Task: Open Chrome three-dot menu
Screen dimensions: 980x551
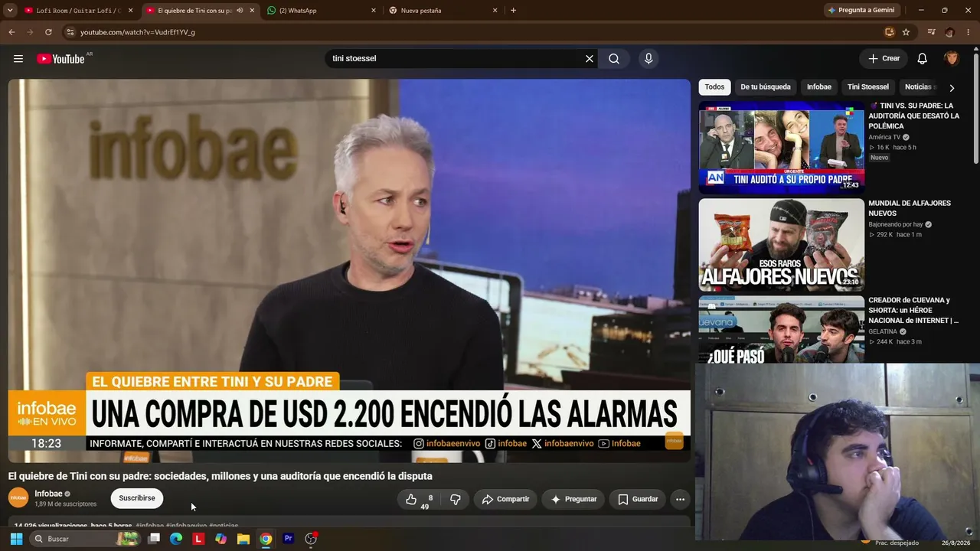Action: coord(969,32)
